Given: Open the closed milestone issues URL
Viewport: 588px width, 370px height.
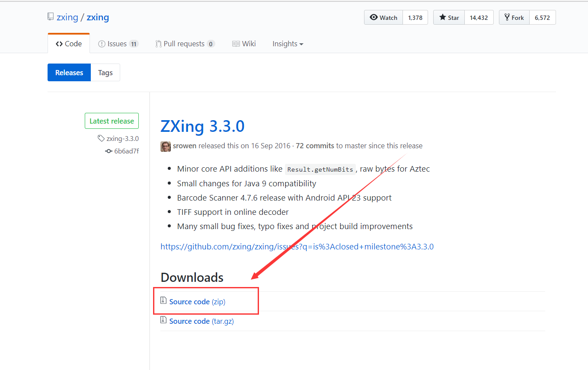Looking at the screenshot, I should [x=297, y=247].
